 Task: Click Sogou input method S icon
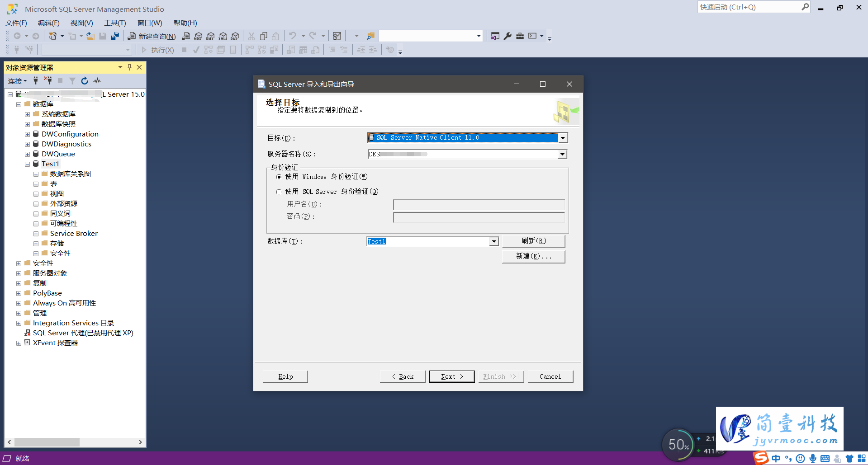pyautogui.click(x=761, y=458)
